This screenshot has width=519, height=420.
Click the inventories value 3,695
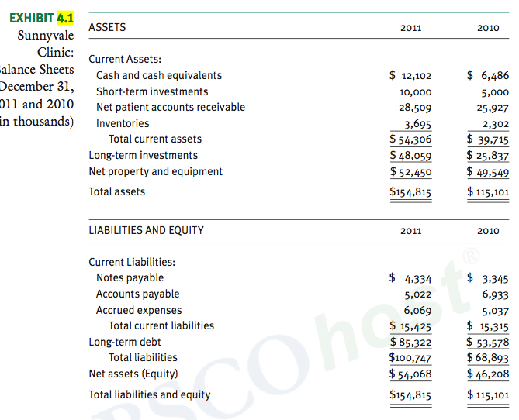[417, 124]
